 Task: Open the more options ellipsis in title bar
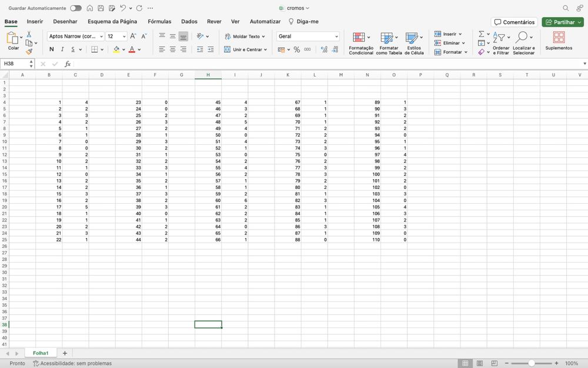tap(150, 8)
